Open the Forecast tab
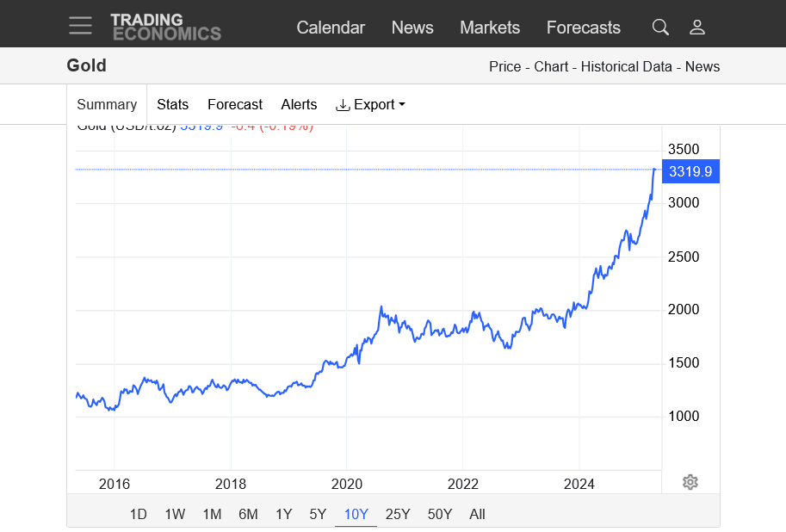786x532 pixels. click(234, 104)
